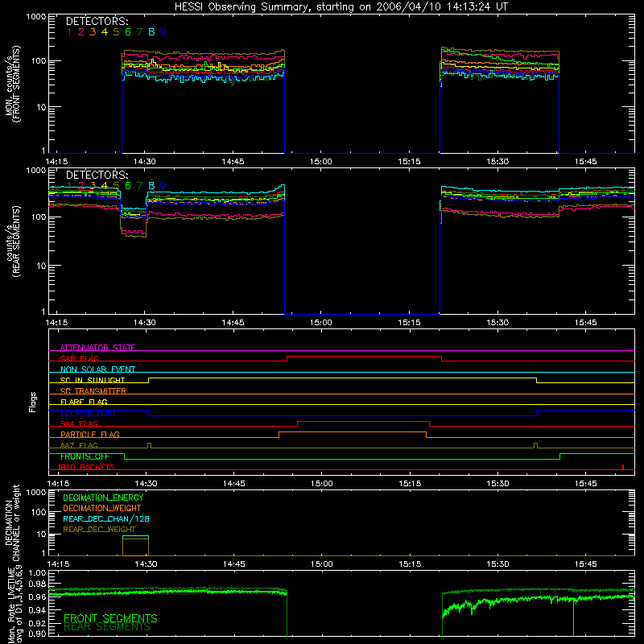
Task: Pick blue detector number 9 in the rear segments legend
Action: [x=163, y=186]
